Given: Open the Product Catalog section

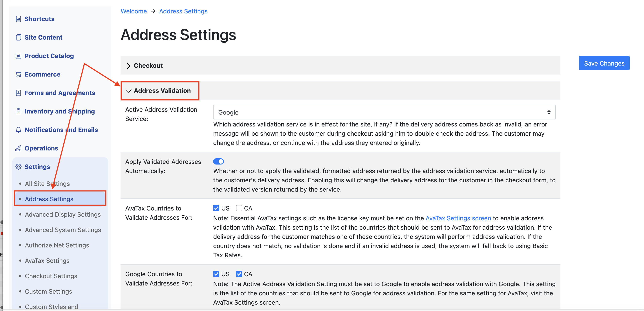Looking at the screenshot, I should click(x=49, y=56).
